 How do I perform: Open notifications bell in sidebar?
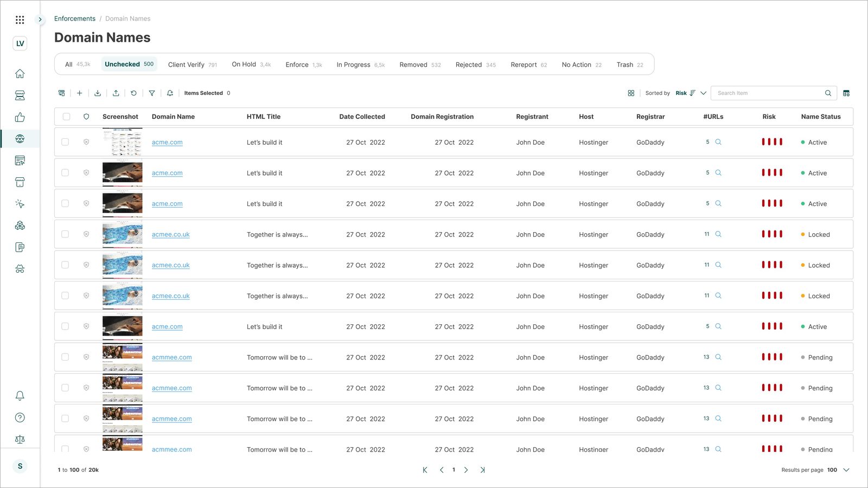click(x=20, y=396)
